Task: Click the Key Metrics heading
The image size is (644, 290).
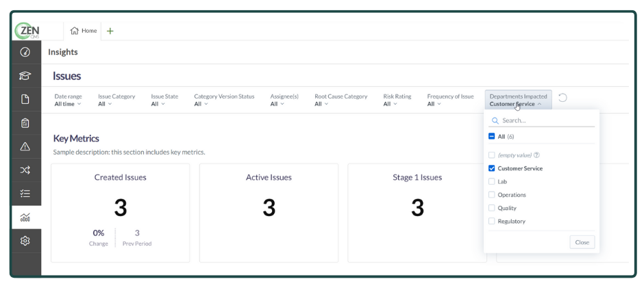Action: [x=76, y=138]
